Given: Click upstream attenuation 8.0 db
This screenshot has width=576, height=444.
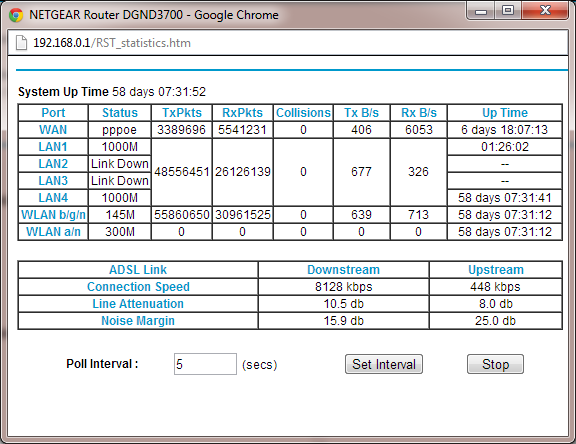Looking at the screenshot, I should click(x=496, y=304).
